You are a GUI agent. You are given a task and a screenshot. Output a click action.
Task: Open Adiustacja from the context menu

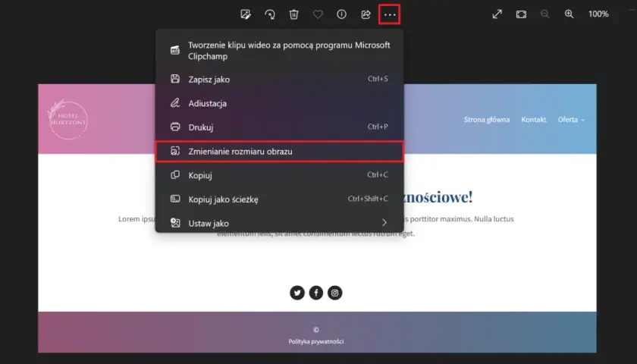coord(280,103)
